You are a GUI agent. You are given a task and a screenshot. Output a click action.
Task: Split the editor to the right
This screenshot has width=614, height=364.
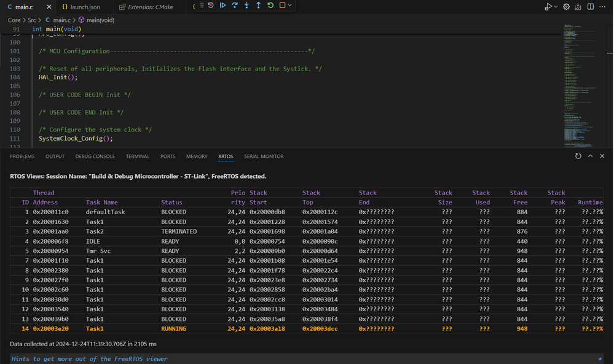(x=591, y=7)
